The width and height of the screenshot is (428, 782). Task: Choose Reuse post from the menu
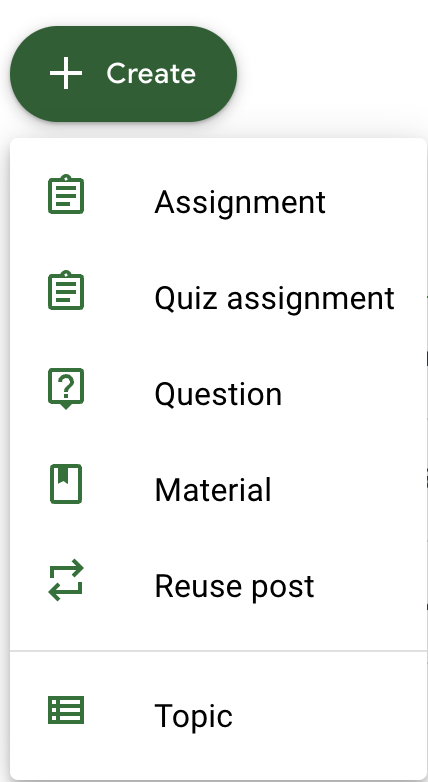[218, 585]
